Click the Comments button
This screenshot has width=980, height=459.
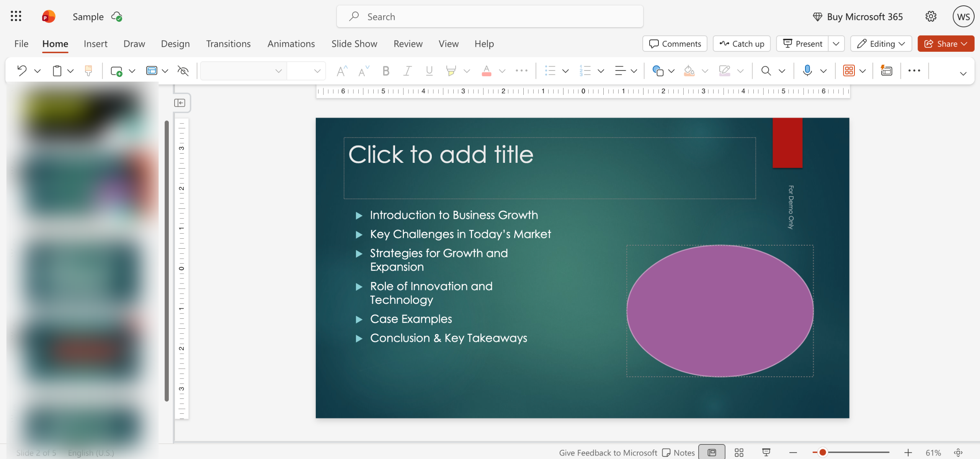(x=675, y=44)
